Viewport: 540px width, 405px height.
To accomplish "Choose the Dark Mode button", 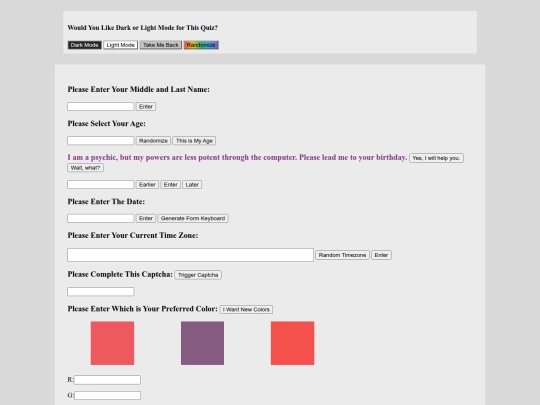I will point(84,45).
